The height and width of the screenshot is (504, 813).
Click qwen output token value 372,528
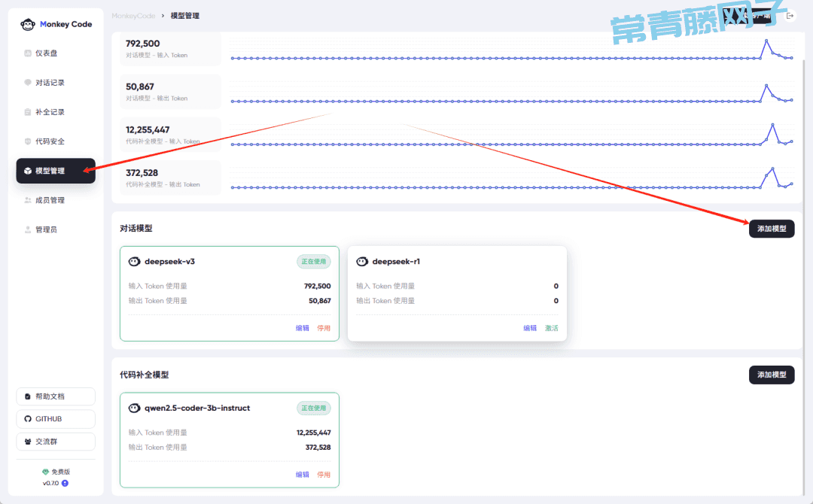318,447
